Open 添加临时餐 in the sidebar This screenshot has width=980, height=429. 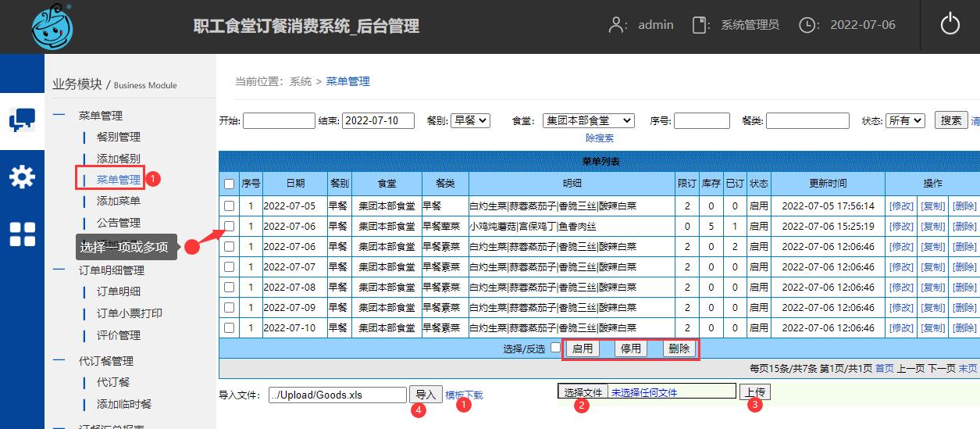point(124,404)
